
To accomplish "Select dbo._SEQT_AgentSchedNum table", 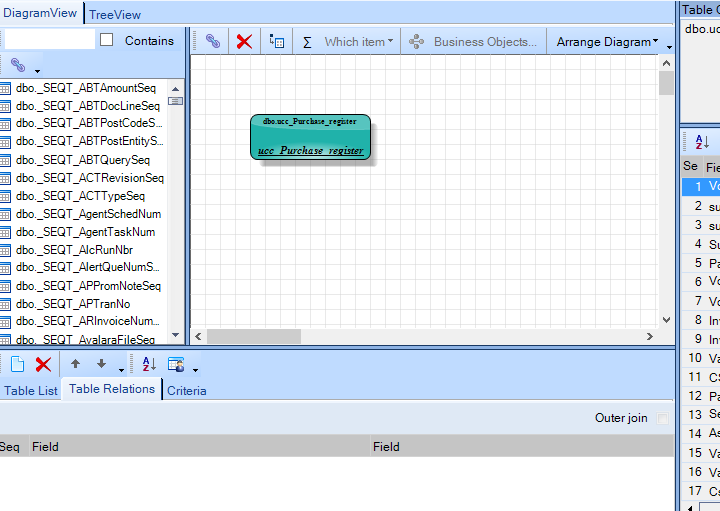I will (88, 214).
